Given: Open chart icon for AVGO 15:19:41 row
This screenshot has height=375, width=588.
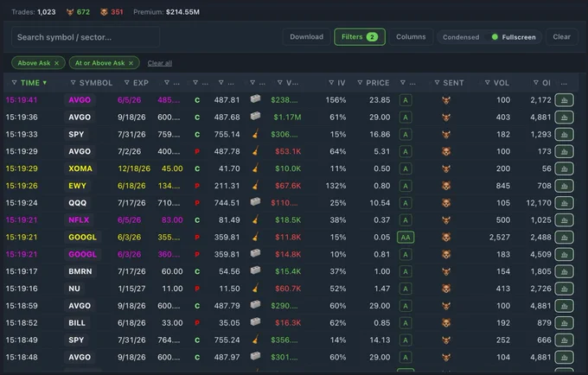Looking at the screenshot, I should tap(564, 100).
